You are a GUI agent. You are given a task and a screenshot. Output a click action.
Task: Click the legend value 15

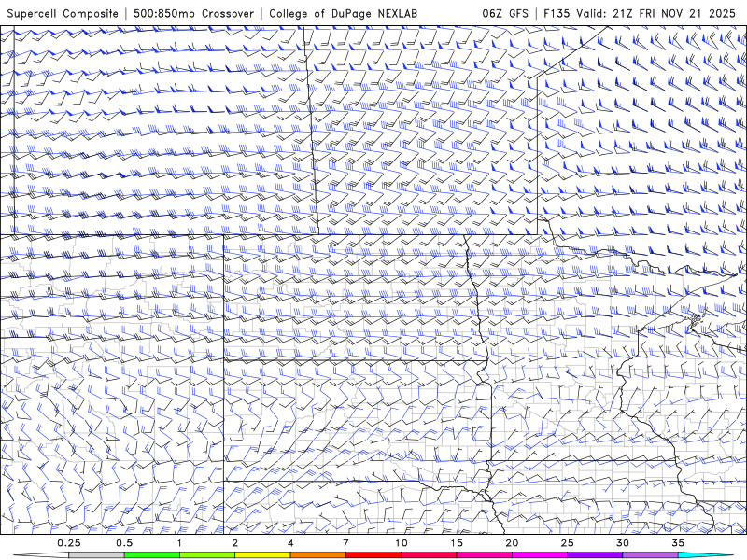457,543
